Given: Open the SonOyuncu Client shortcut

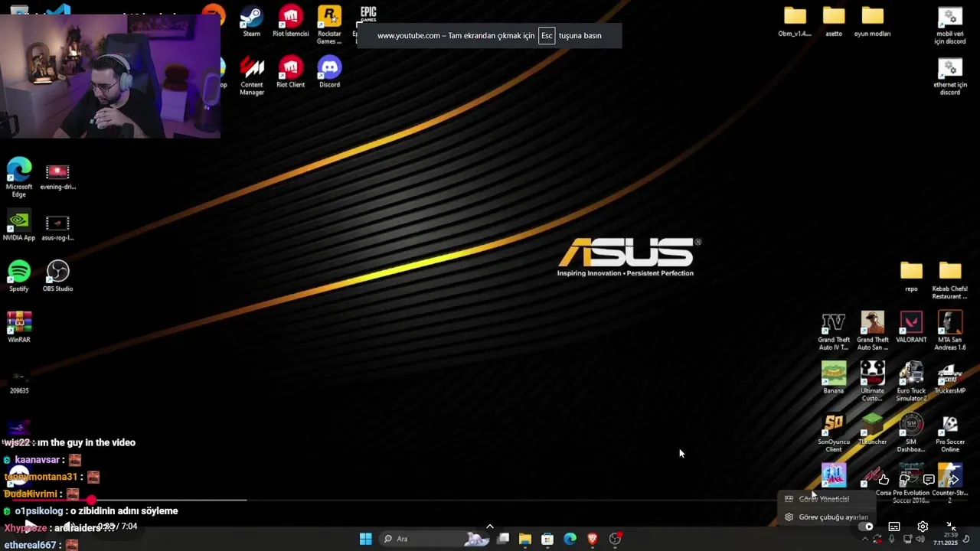Looking at the screenshot, I should (x=834, y=433).
